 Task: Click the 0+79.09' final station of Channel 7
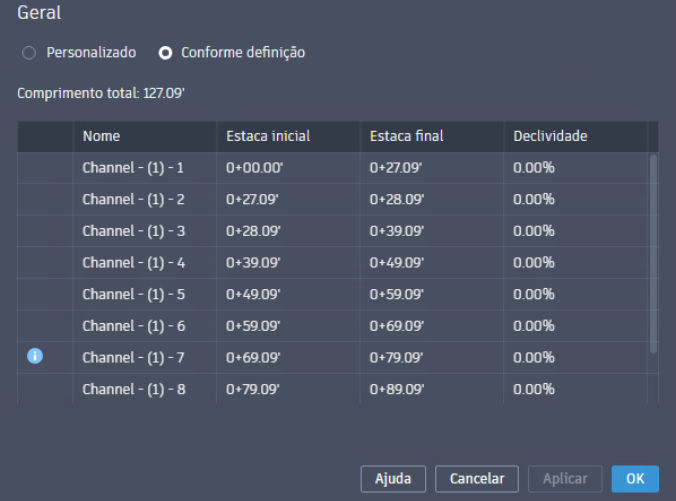(x=397, y=357)
